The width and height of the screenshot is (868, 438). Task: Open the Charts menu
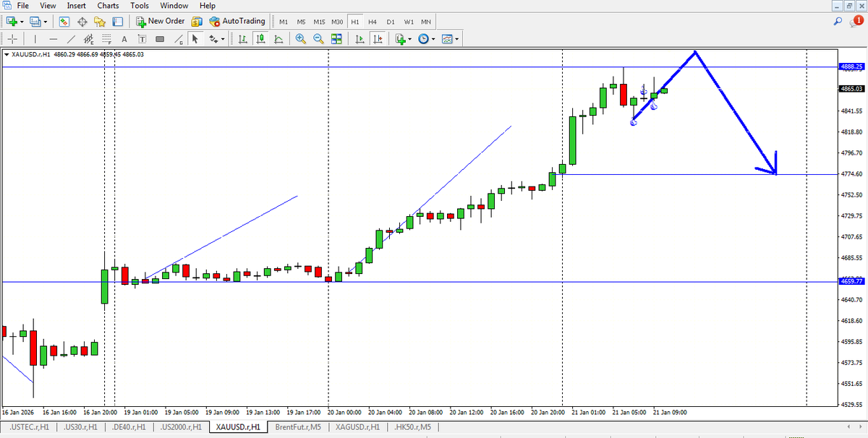108,6
